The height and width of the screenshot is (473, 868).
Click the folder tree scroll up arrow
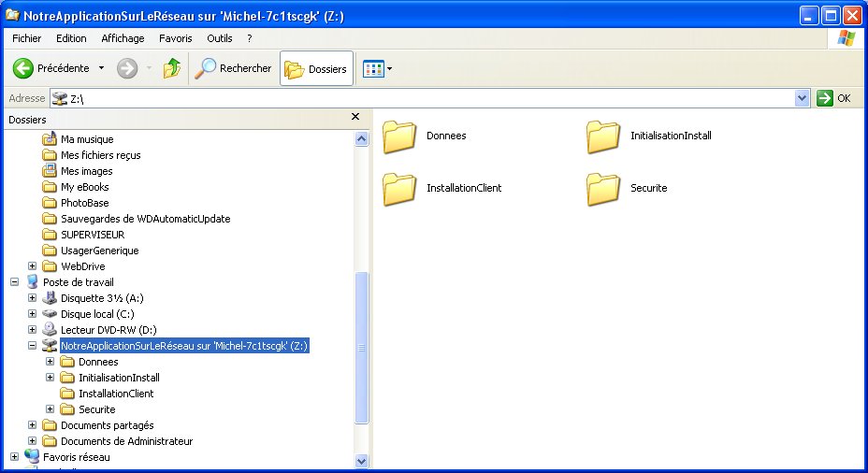pyautogui.click(x=361, y=139)
